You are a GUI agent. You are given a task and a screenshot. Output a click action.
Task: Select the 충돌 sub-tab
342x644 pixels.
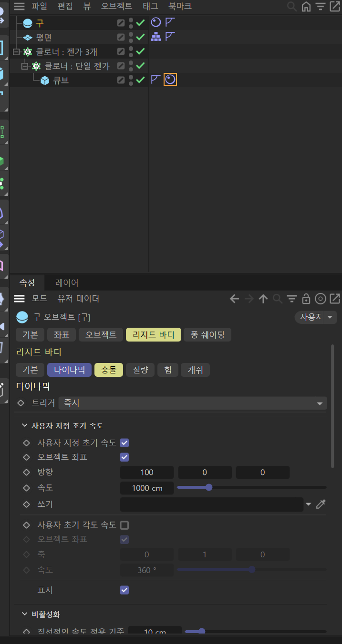[109, 370]
